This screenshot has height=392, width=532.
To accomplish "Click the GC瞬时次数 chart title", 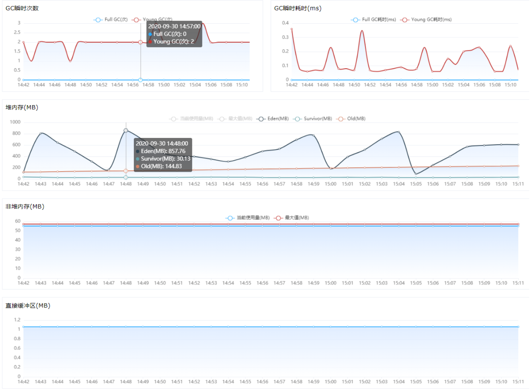I will tap(22, 8).
